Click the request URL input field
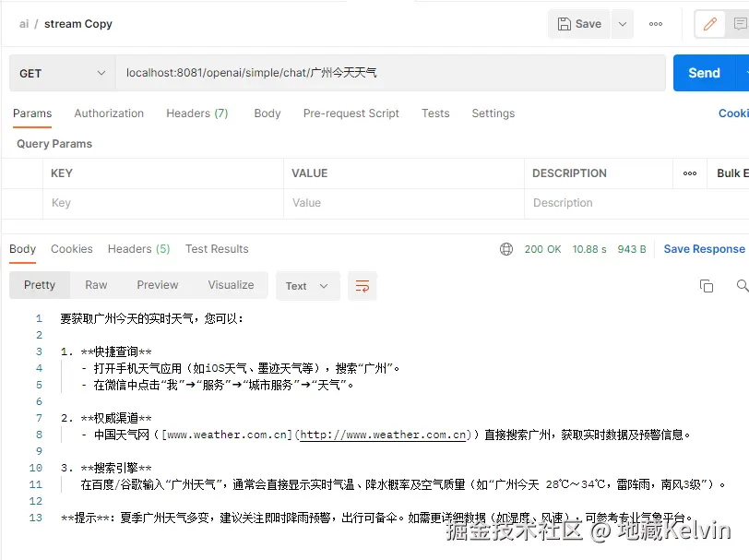Image resolution: width=749 pixels, height=560 pixels. [390, 73]
